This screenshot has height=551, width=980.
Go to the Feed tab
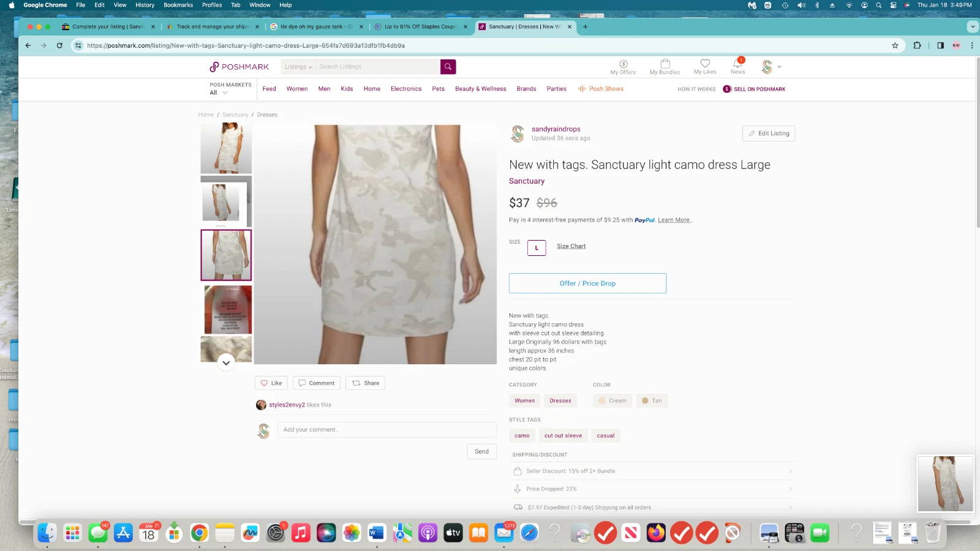point(269,89)
